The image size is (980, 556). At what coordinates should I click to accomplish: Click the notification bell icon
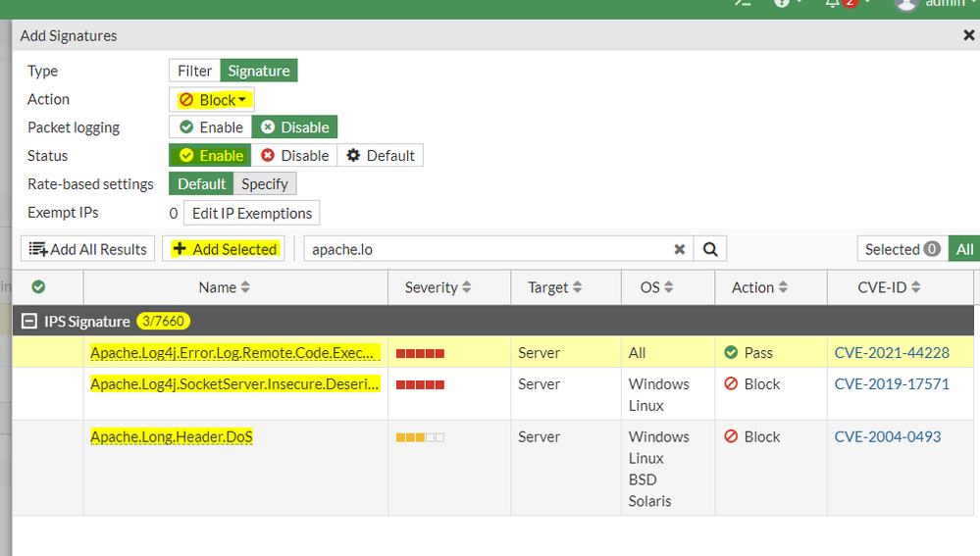pyautogui.click(x=833, y=3)
